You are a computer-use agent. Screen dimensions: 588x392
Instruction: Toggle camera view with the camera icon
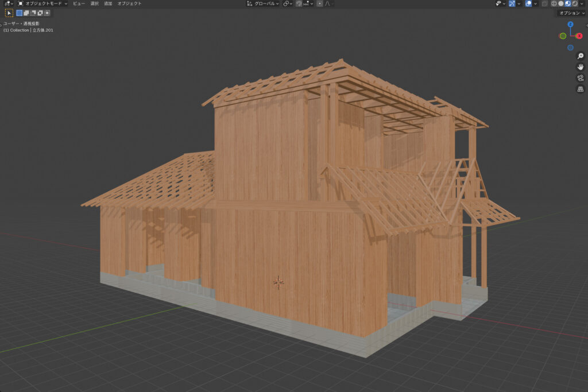click(x=581, y=78)
